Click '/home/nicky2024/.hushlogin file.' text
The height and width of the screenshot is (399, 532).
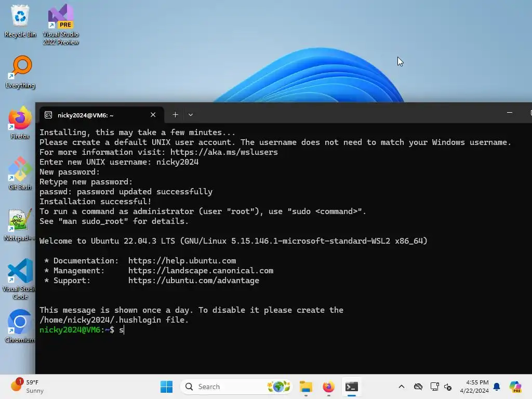[x=114, y=320]
